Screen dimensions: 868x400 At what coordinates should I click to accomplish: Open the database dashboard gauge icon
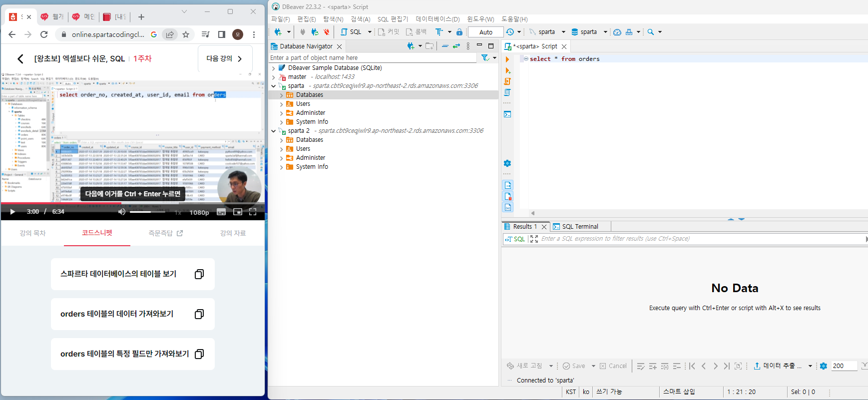[617, 32]
